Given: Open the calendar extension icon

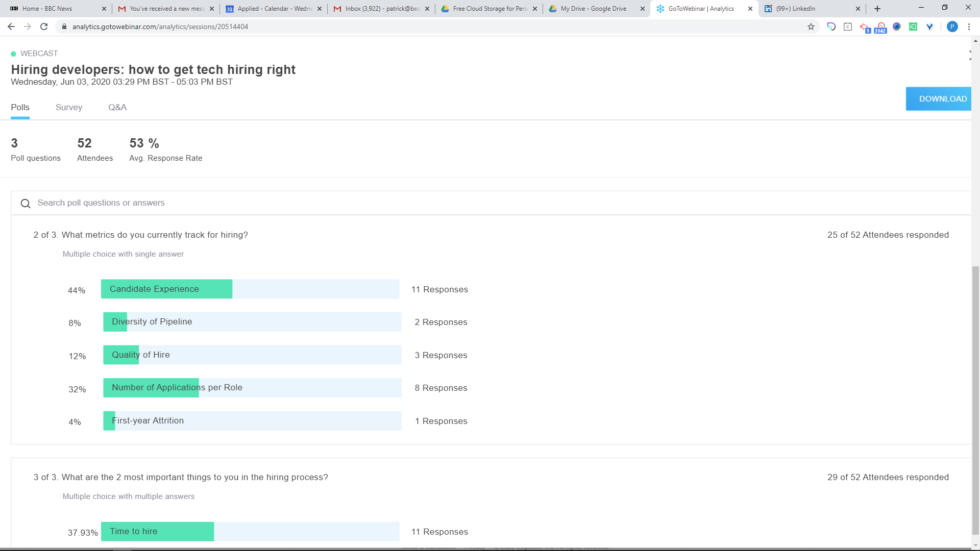Looking at the screenshot, I should coord(848,27).
